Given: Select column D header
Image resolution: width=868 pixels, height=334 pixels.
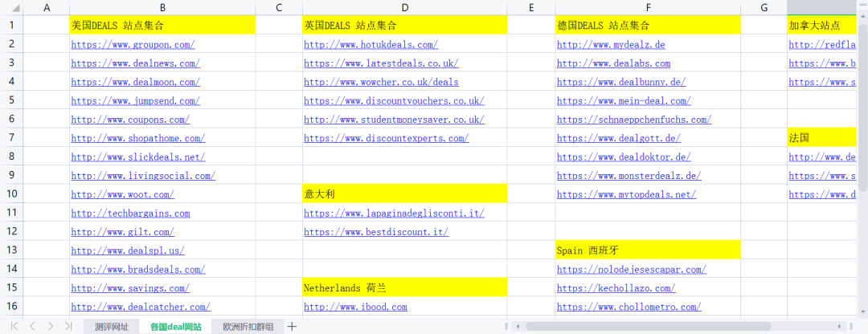Looking at the screenshot, I should [404, 8].
